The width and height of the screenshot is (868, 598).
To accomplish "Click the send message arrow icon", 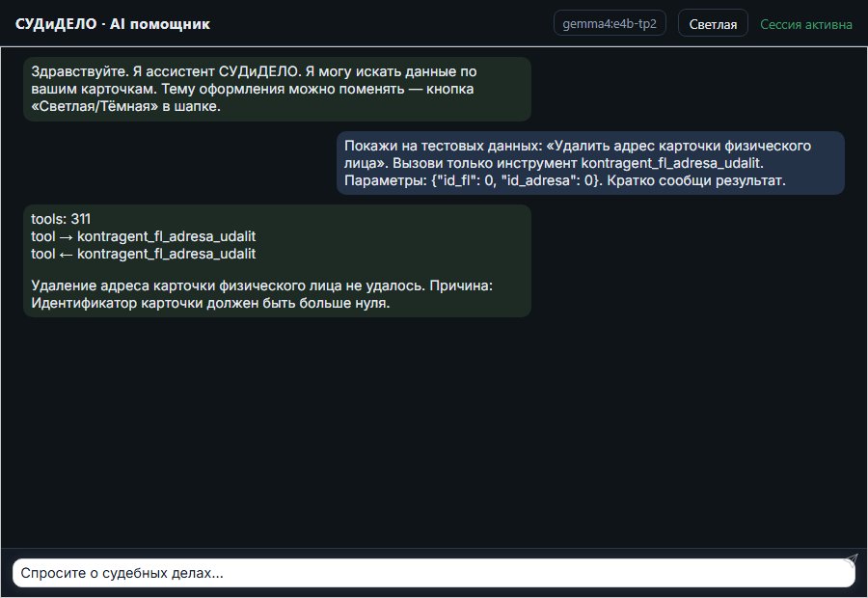I will click(x=851, y=559).
